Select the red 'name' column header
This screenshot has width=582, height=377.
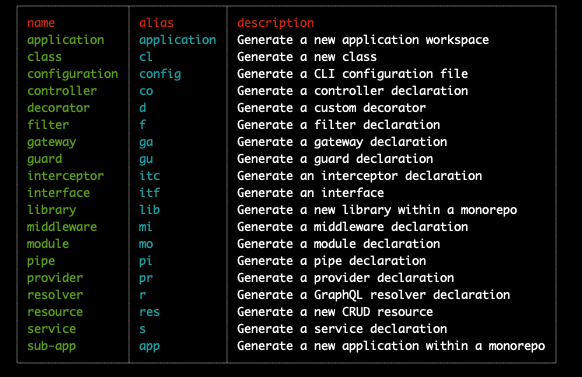pyautogui.click(x=41, y=23)
